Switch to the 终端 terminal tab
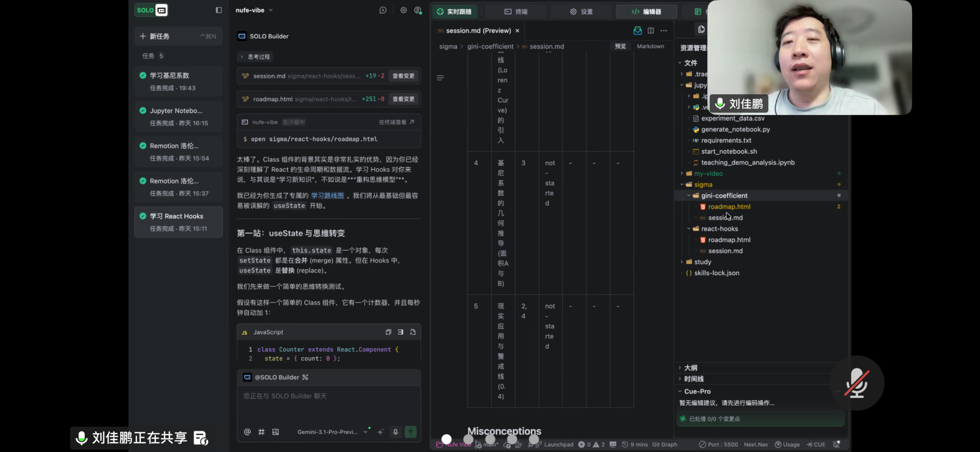This screenshot has height=452, width=980. pyautogui.click(x=516, y=11)
